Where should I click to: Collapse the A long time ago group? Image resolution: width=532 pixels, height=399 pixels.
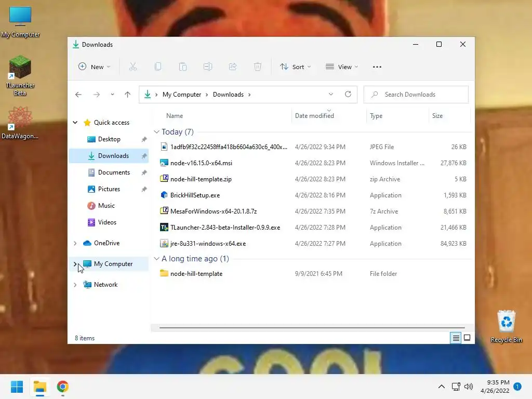coord(156,259)
